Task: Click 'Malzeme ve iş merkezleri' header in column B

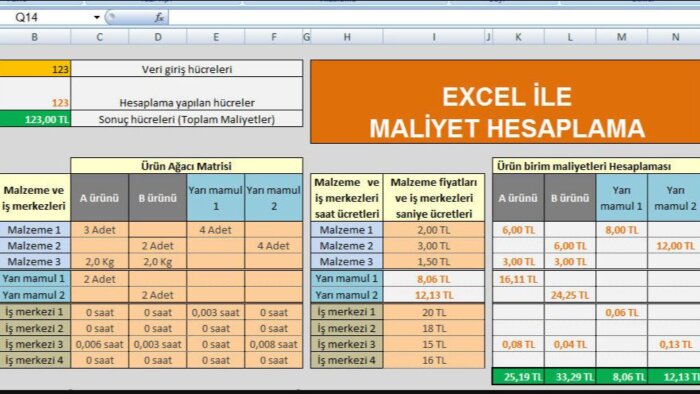Action: click(x=35, y=198)
